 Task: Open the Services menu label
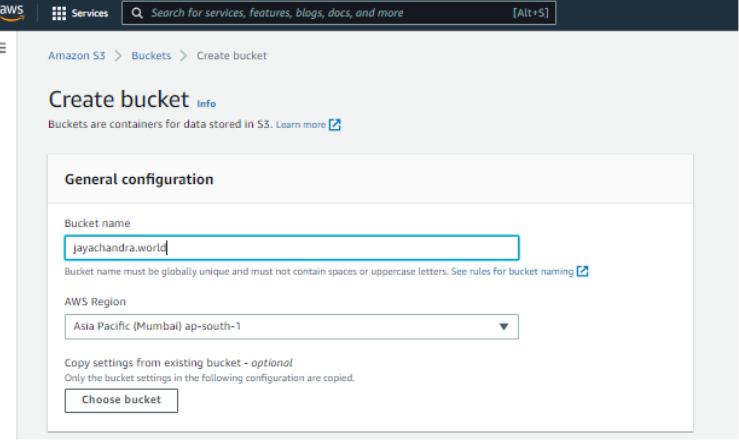pyautogui.click(x=90, y=14)
